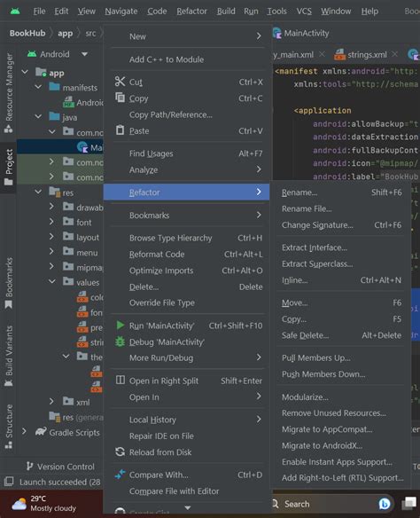
Task: Open the Structure tool window
Action: 9,426
